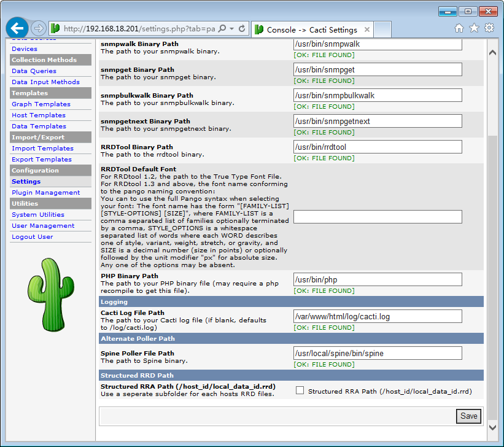Image resolution: width=504 pixels, height=447 pixels.
Task: Open System Utilities link
Action: coord(38,215)
